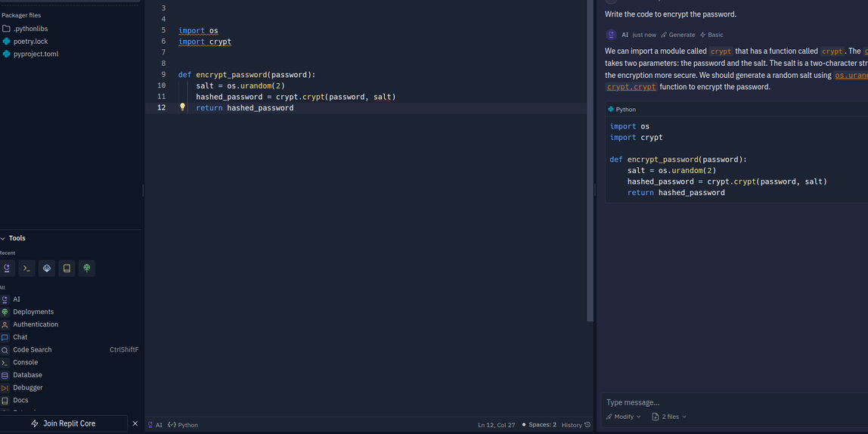This screenshot has height=434, width=868.
Task: Focus the Type message input field
Action: pos(735,402)
